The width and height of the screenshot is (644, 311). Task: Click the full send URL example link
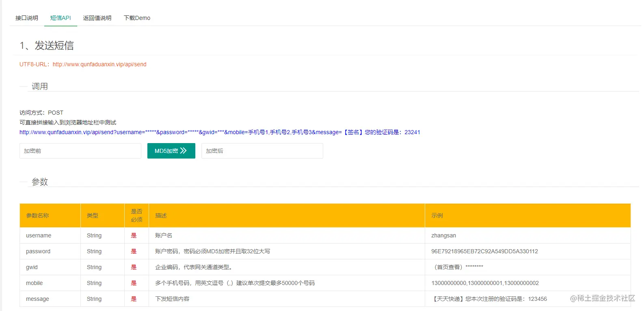tap(220, 132)
